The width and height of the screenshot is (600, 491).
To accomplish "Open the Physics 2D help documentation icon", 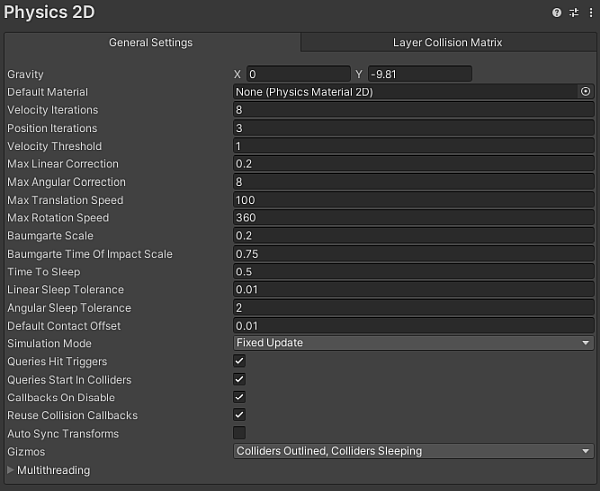I will pyautogui.click(x=557, y=12).
